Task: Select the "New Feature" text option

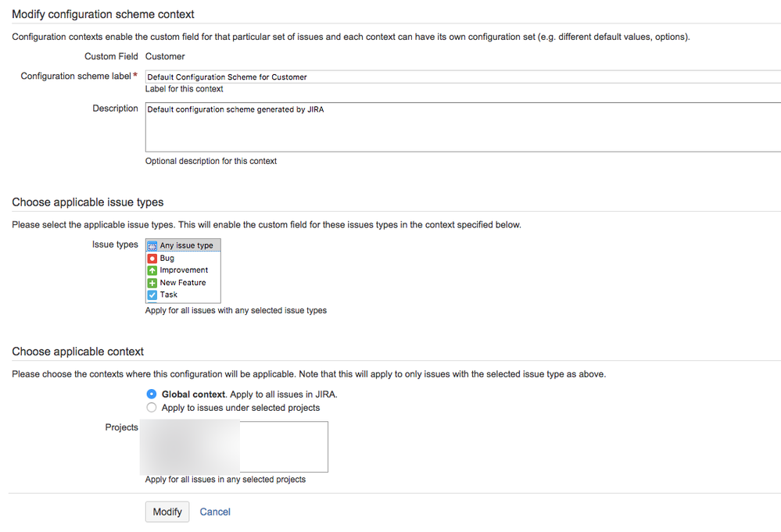Action: coord(183,283)
